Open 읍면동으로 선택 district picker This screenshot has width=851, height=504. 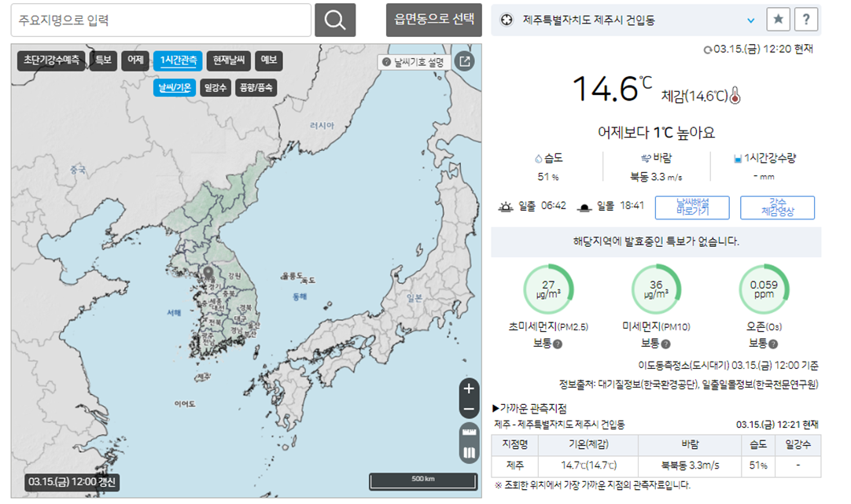432,20
